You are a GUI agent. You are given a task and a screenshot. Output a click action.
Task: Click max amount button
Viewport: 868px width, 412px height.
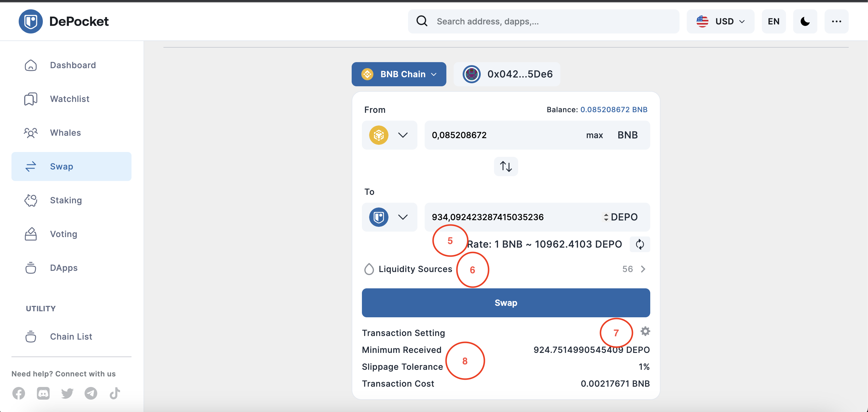pos(594,135)
